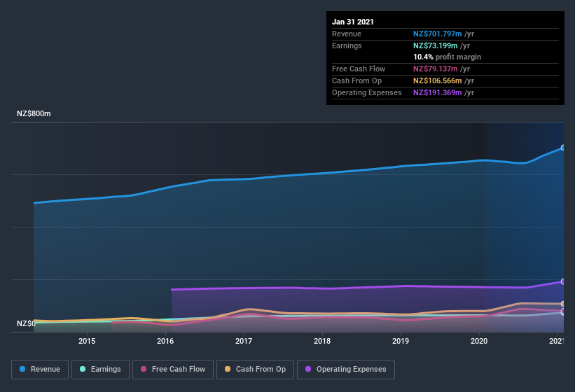Screen dimensions: 575x392
Task: Click the Operating Expenses label in tooltip
Action: [367, 92]
